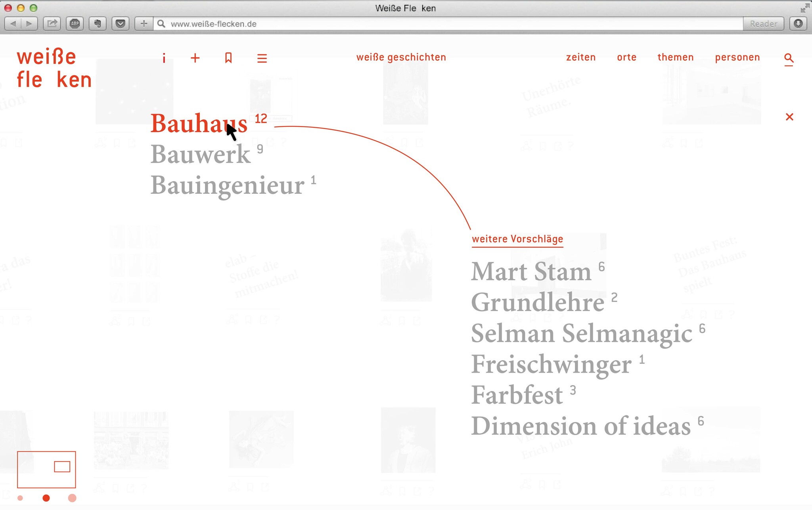This screenshot has height=510, width=812.
Task: Select 'zeiten' navigation item
Action: click(581, 57)
